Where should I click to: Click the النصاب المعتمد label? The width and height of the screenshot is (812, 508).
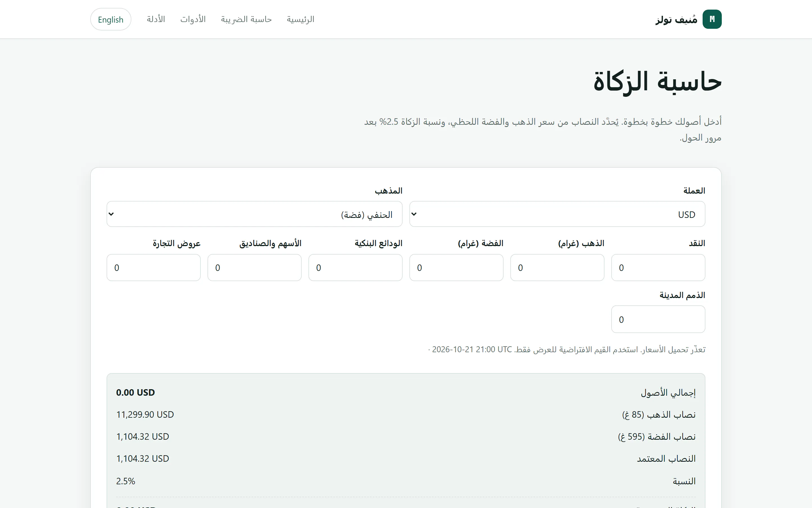tap(666, 459)
